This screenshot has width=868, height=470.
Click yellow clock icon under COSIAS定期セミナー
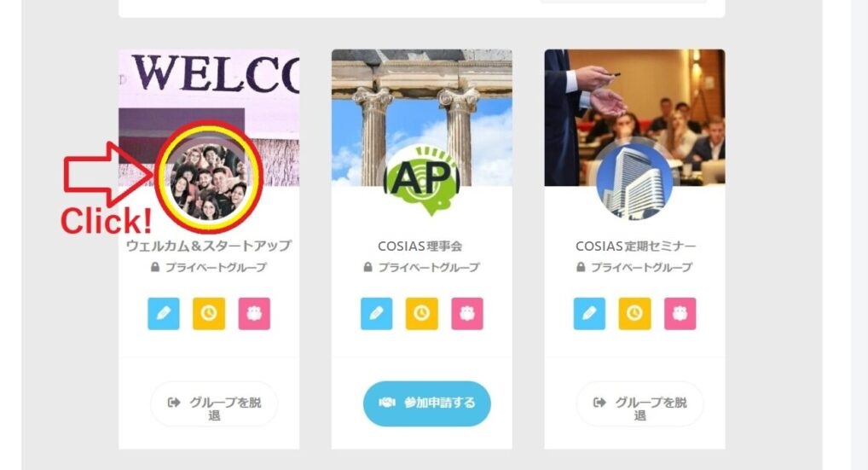point(635,314)
